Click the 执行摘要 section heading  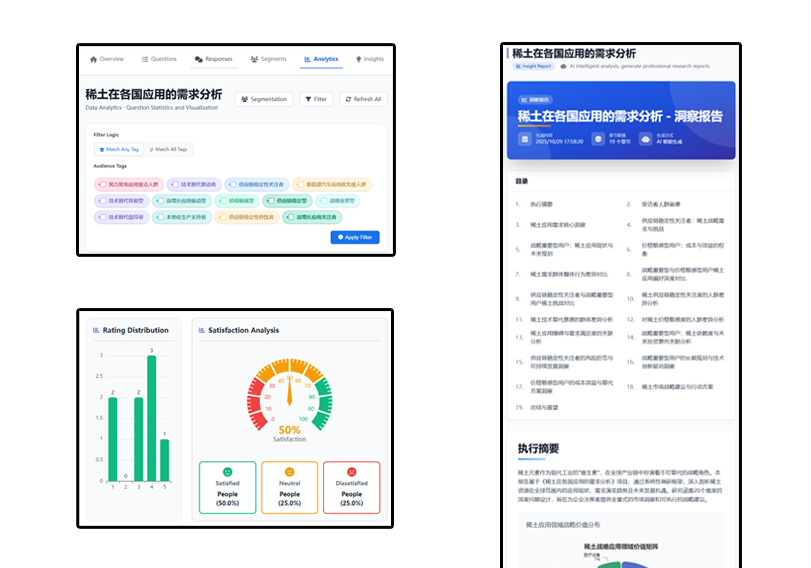tap(538, 449)
